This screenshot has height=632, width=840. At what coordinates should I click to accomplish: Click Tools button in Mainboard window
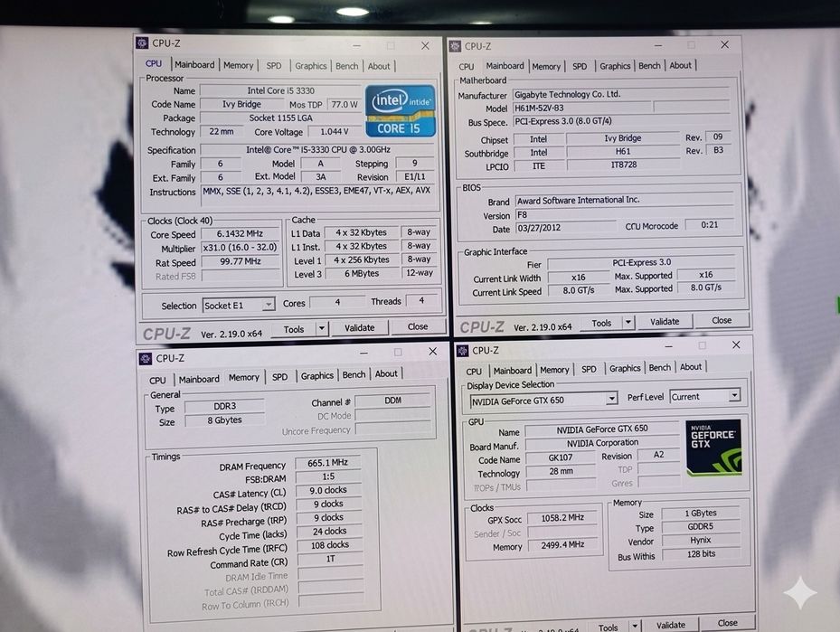tap(601, 323)
